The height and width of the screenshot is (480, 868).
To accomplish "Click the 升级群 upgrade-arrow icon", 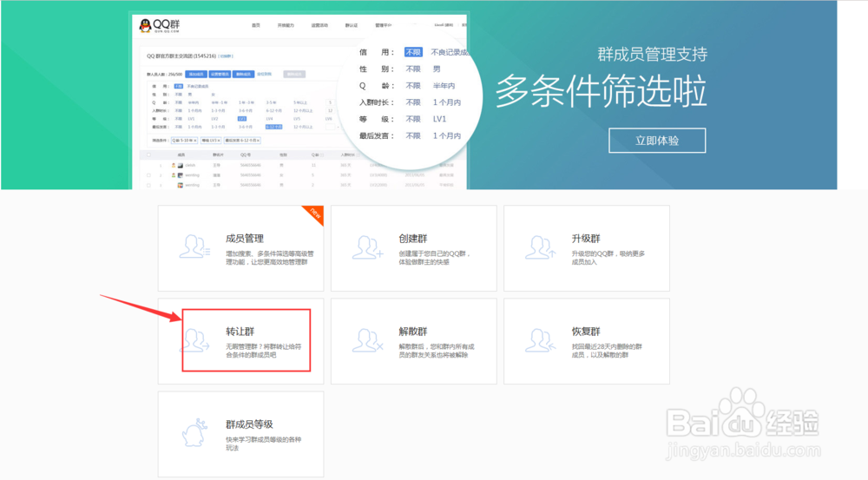I will point(540,247).
